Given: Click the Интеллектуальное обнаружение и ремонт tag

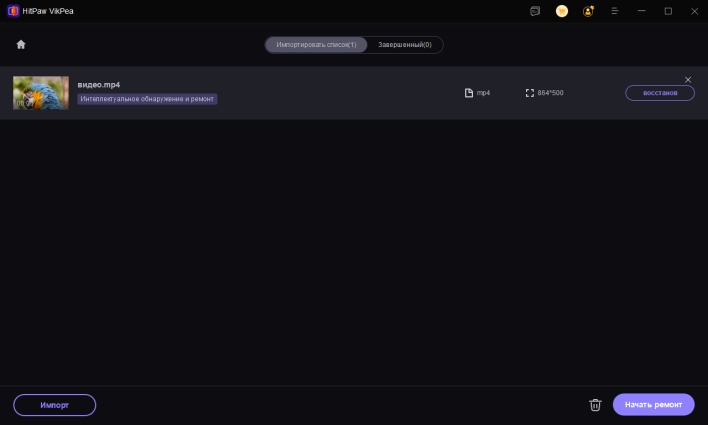Looking at the screenshot, I should (147, 99).
